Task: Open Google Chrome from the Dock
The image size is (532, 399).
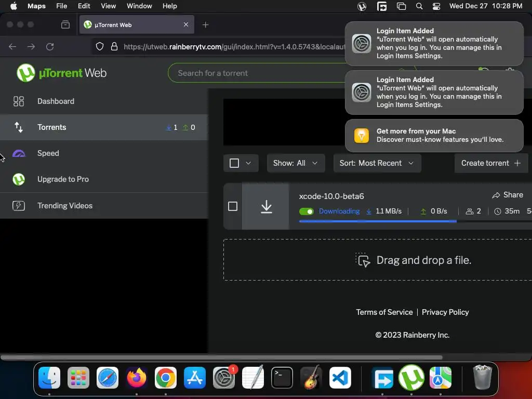Action: tap(166, 378)
